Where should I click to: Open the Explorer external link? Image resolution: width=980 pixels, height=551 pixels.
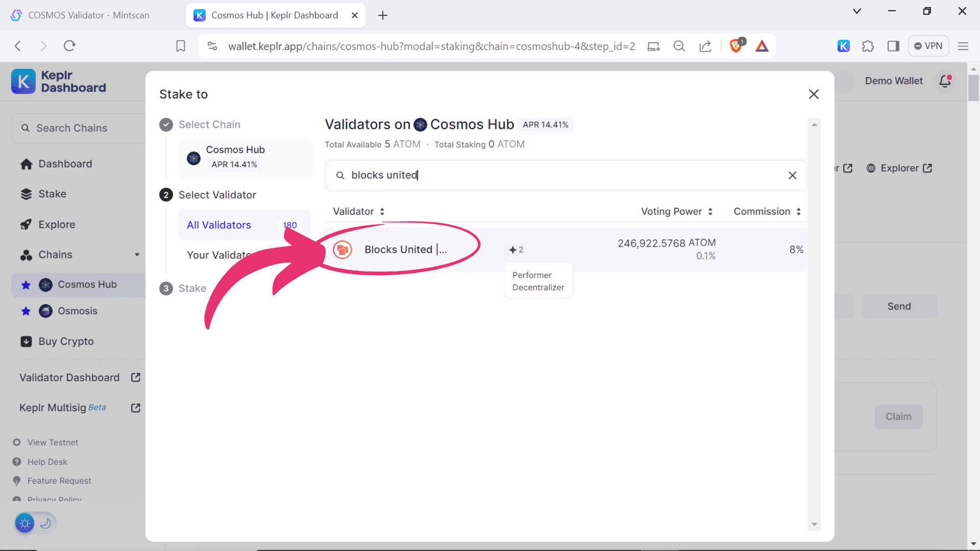(899, 168)
